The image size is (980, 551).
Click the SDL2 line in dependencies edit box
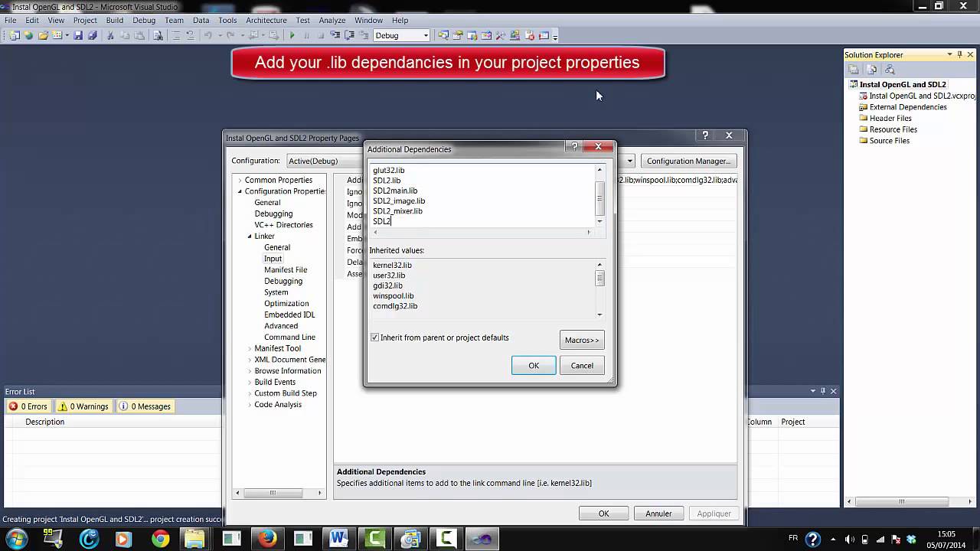(x=381, y=221)
